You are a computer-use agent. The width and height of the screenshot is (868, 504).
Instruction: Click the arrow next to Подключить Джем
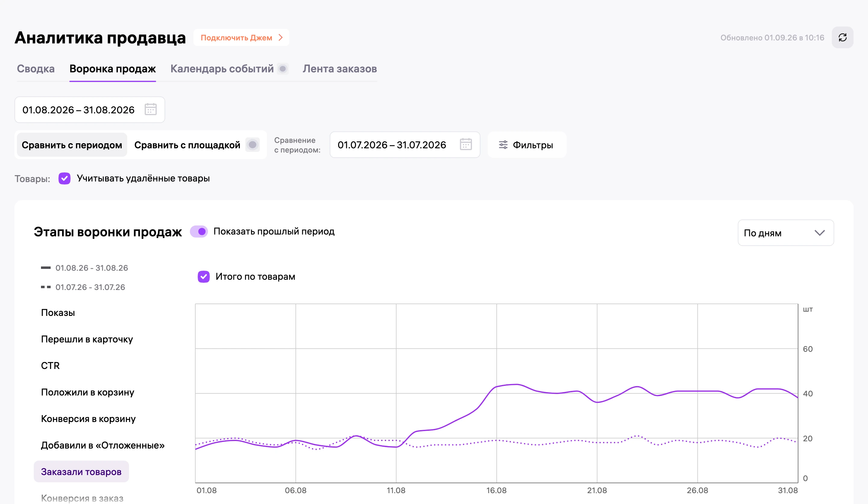[x=281, y=38]
